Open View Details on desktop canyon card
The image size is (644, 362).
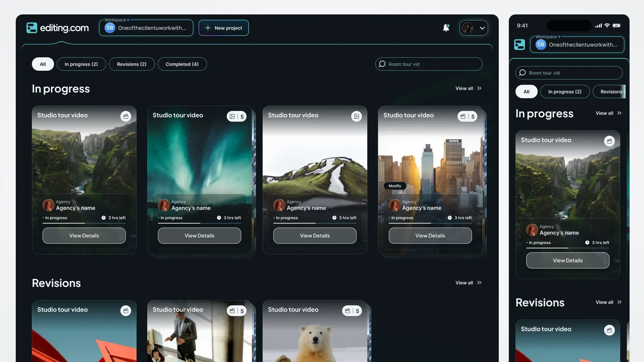click(84, 236)
